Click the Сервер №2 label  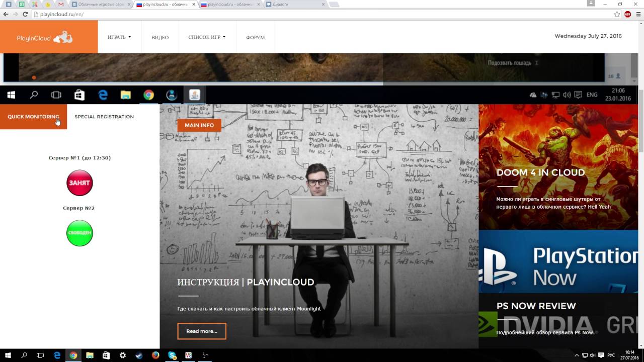pyautogui.click(x=78, y=208)
